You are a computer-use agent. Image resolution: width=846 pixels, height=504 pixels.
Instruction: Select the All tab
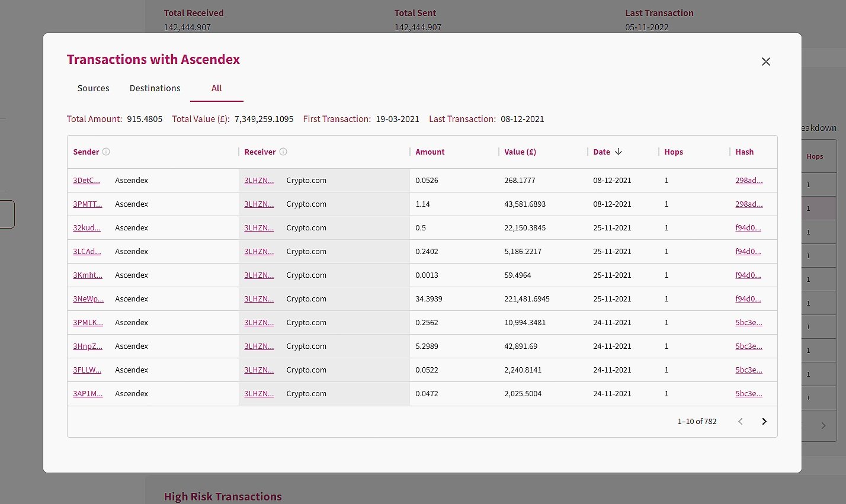217,88
